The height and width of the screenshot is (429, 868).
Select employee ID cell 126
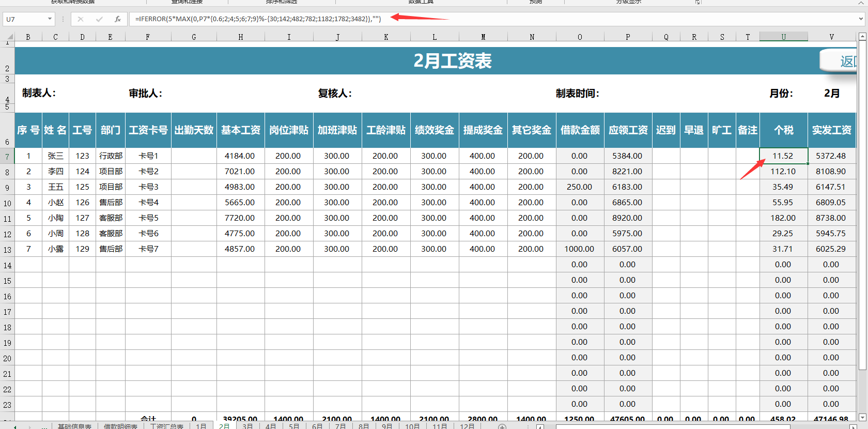pos(82,203)
